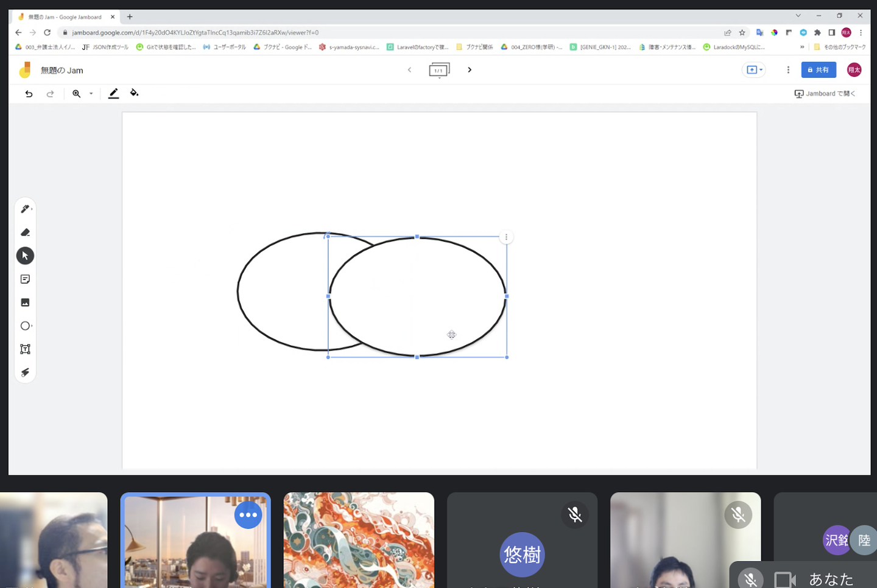Select the eraser tool
The image size is (877, 588).
pos(25,233)
